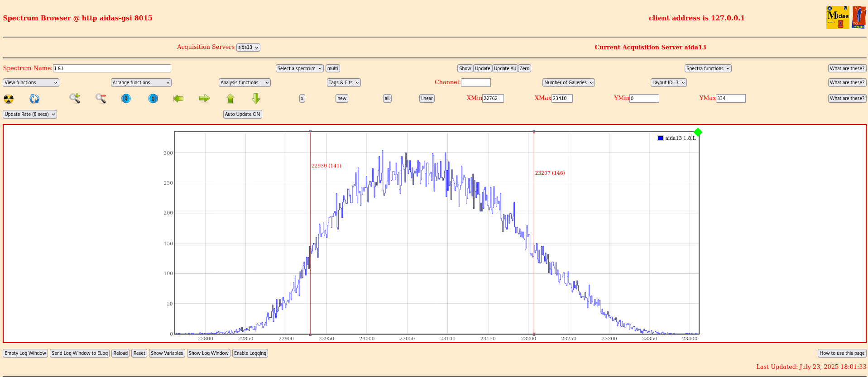Image resolution: width=868 pixels, height=377 pixels.
Task: Click the Midas logo icon
Action: 837,18
